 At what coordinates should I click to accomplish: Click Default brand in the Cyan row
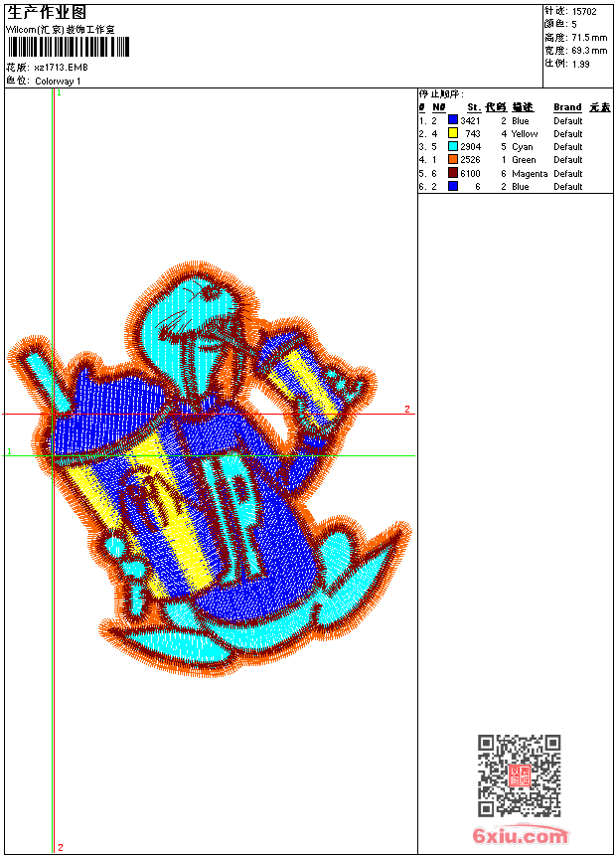[x=568, y=147]
